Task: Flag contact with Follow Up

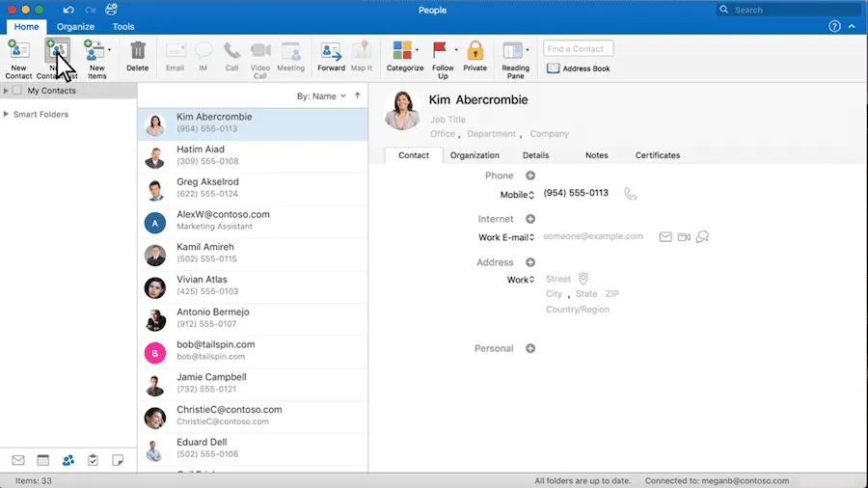Action: [441, 60]
